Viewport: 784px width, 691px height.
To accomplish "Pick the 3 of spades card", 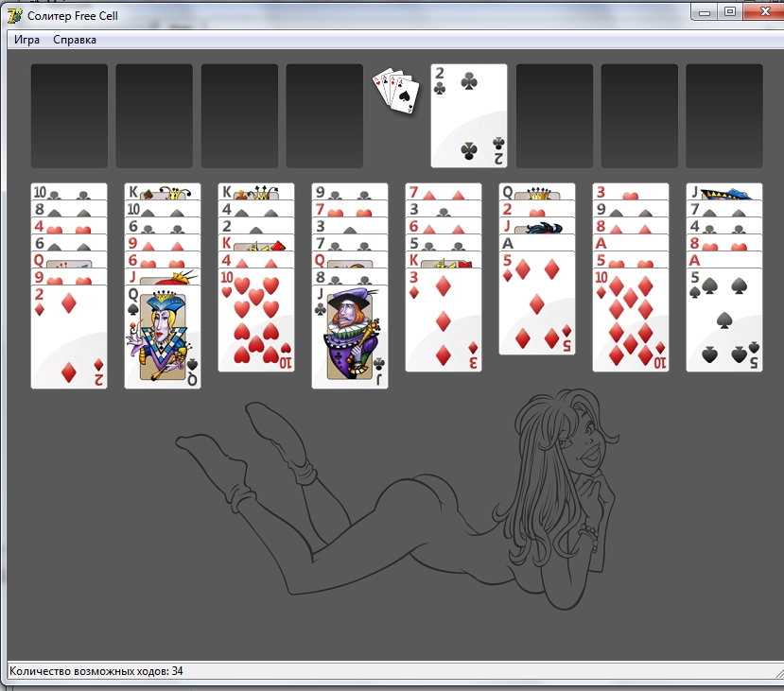I will point(350,226).
